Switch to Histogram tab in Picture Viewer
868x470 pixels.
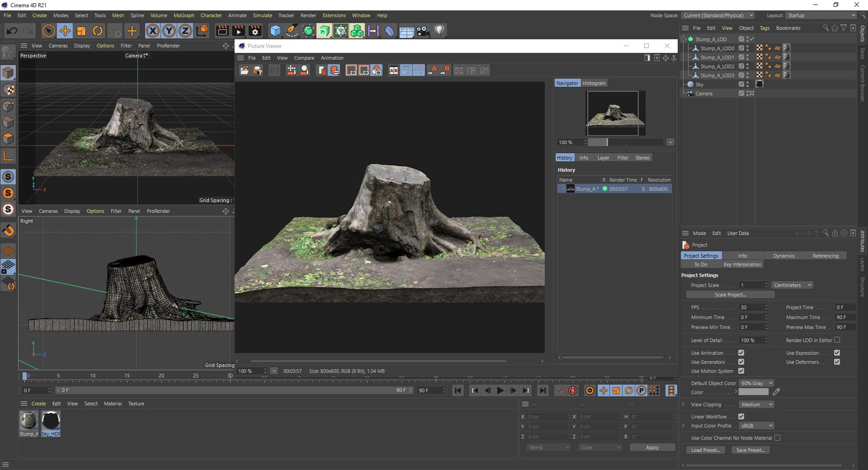pyautogui.click(x=594, y=83)
